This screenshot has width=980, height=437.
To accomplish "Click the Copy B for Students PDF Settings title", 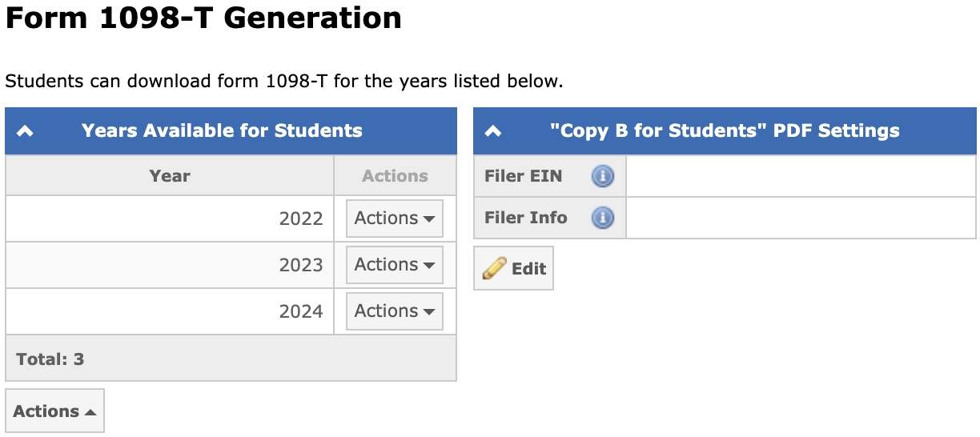I will (x=725, y=131).
